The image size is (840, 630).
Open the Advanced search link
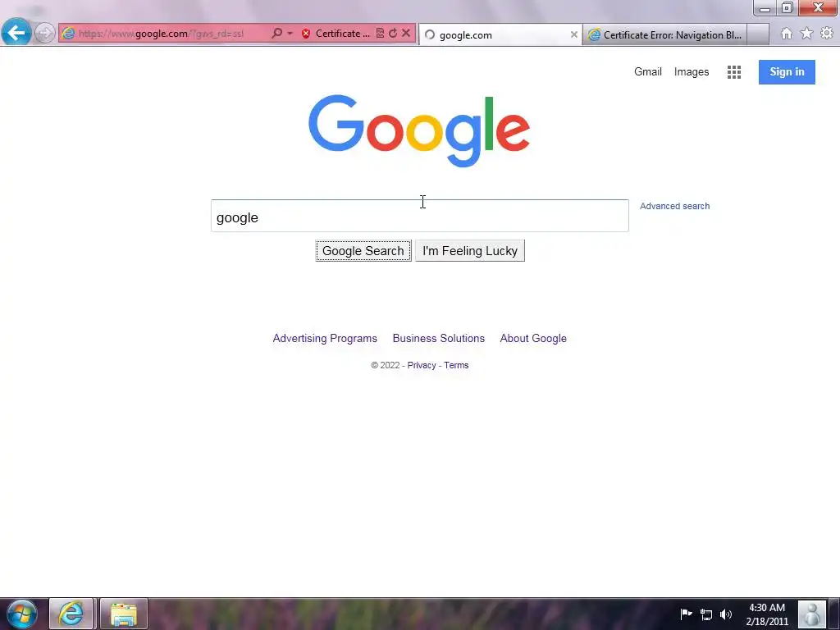(674, 206)
